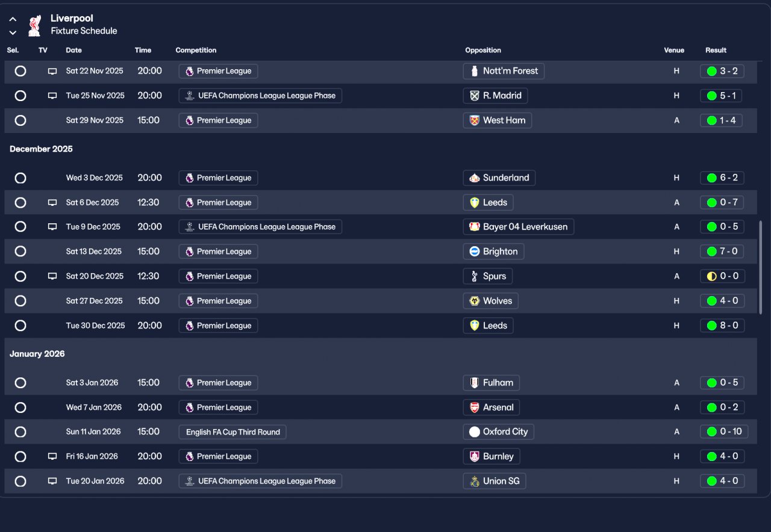This screenshot has width=771, height=532.
Task: Click TV icon for Union SG match
Action: pyautogui.click(x=52, y=481)
